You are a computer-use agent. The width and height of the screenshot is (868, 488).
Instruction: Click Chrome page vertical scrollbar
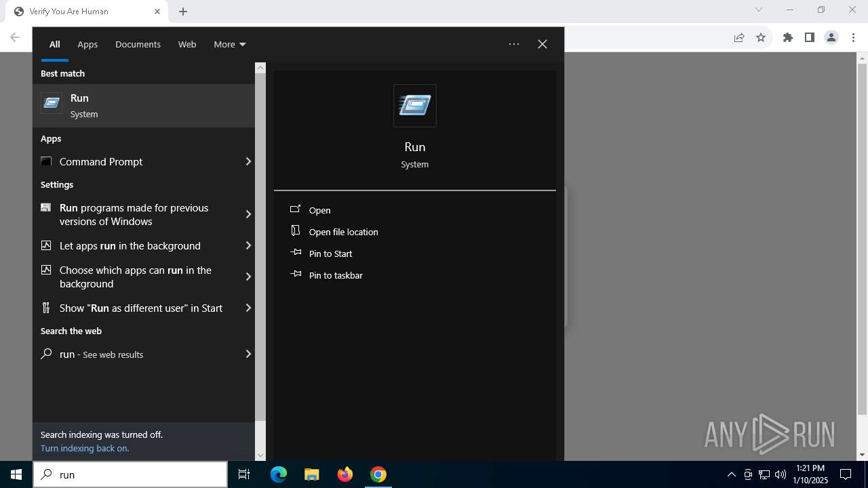(863, 239)
